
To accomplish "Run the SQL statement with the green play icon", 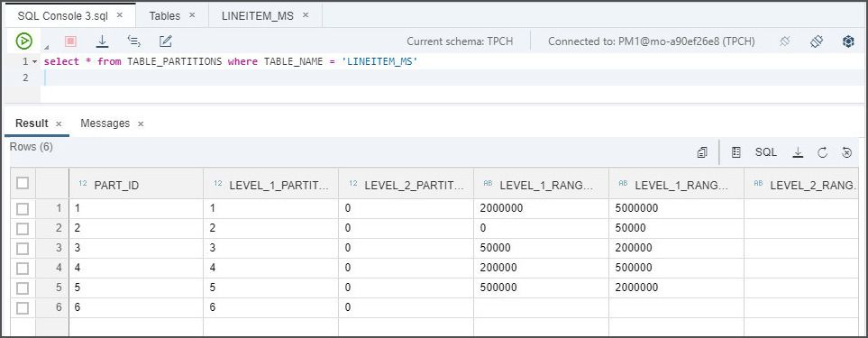I will coord(23,41).
